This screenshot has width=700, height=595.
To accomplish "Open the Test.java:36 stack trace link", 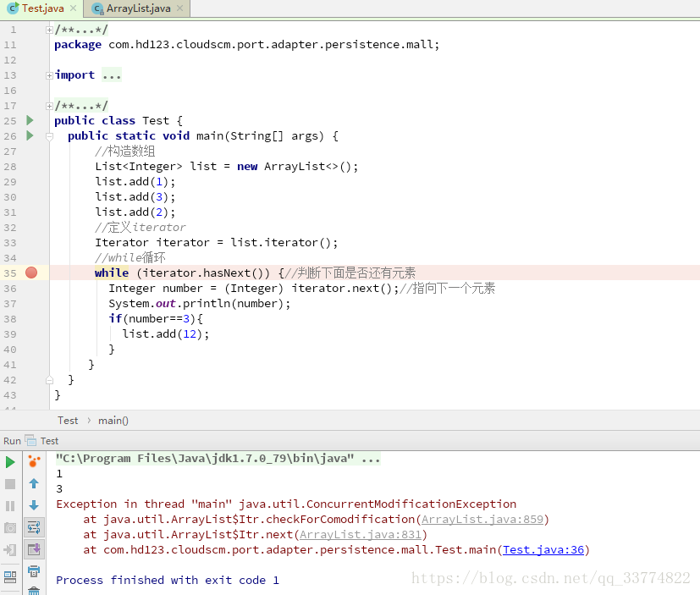I will (543, 549).
